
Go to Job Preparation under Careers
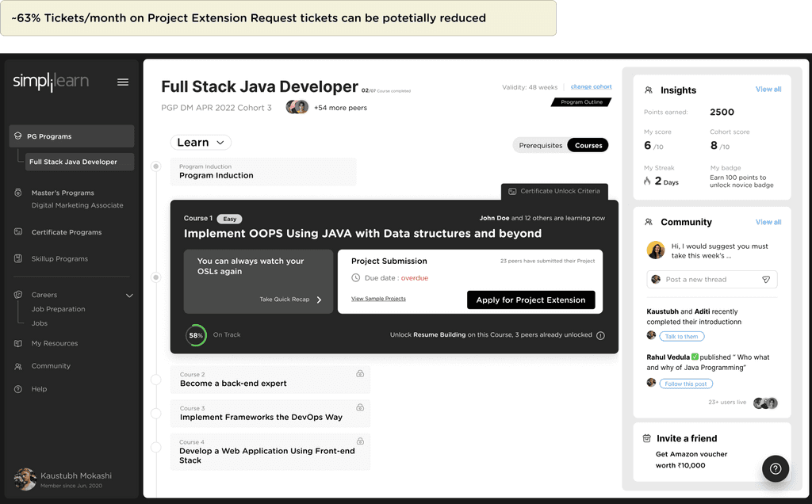[x=58, y=309]
